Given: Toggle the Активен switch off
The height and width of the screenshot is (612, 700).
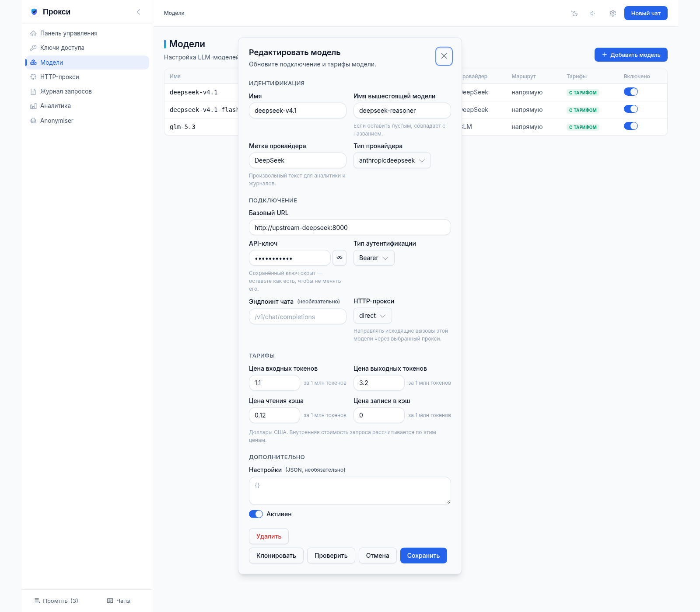Looking at the screenshot, I should click(256, 514).
